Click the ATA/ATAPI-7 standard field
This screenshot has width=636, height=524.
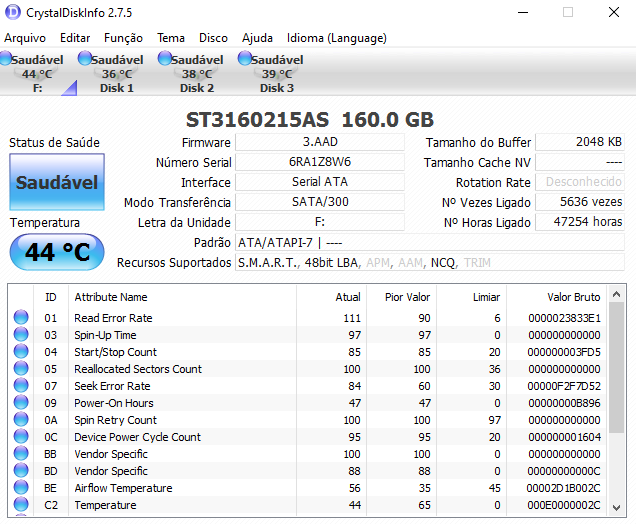[430, 243]
